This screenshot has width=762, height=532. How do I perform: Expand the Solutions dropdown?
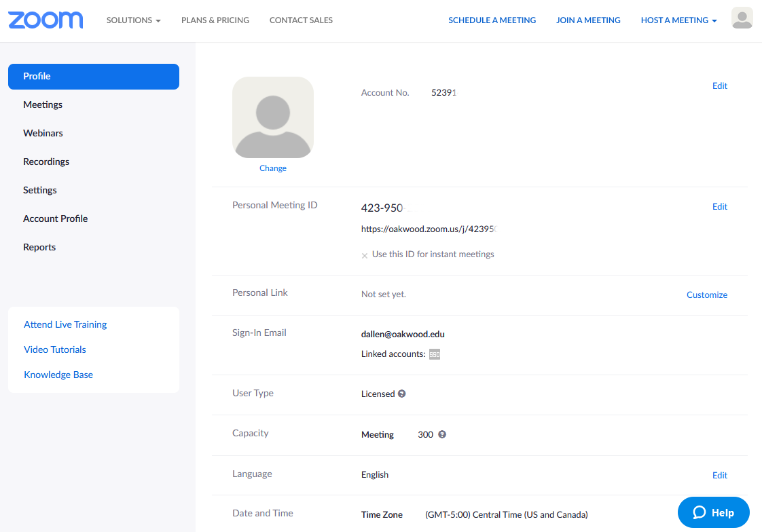pos(134,20)
